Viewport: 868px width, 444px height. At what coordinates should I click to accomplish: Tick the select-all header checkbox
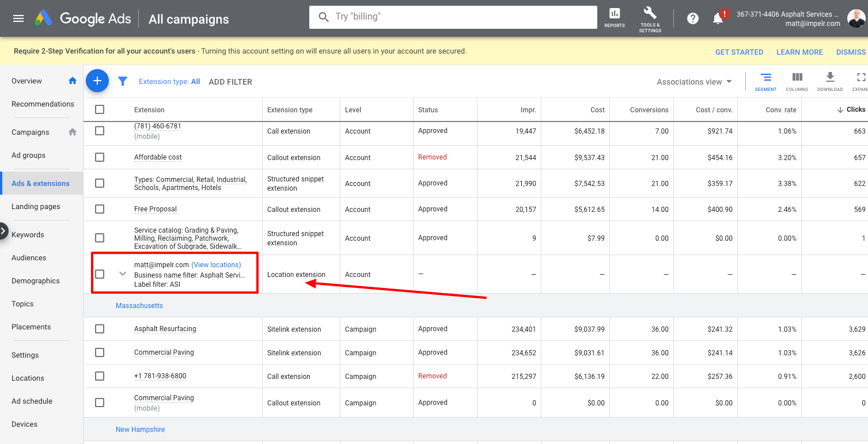100,109
